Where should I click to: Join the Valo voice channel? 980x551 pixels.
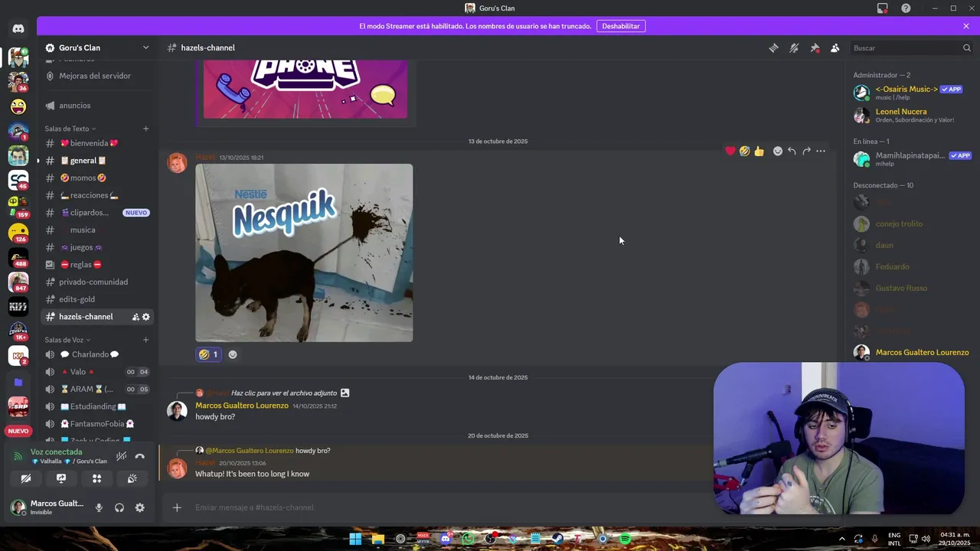click(98, 372)
